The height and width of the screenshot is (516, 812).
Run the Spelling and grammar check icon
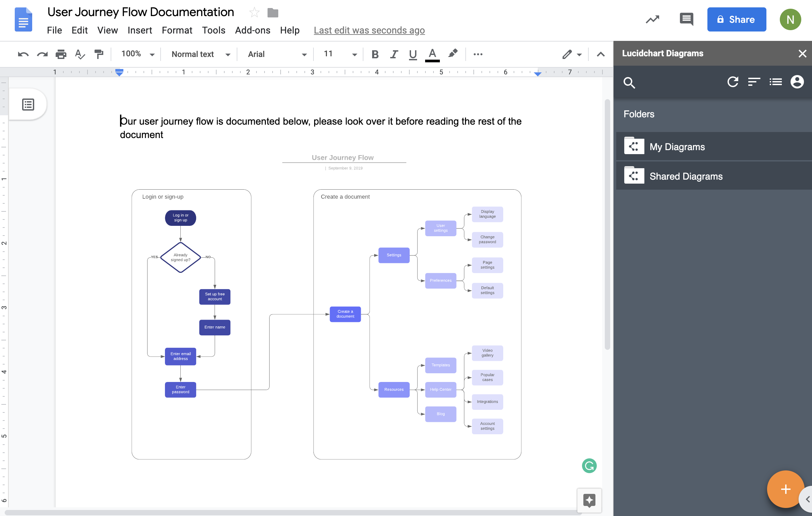point(80,54)
